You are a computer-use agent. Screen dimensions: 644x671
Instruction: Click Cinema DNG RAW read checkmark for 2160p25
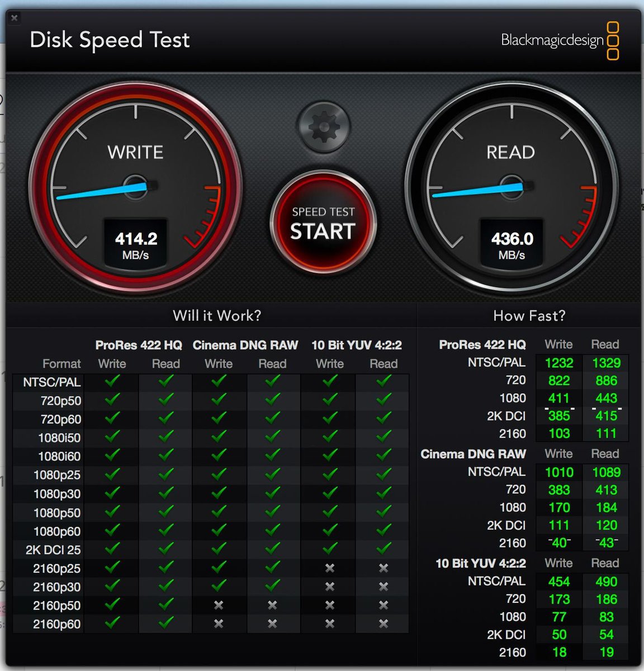coord(272,566)
